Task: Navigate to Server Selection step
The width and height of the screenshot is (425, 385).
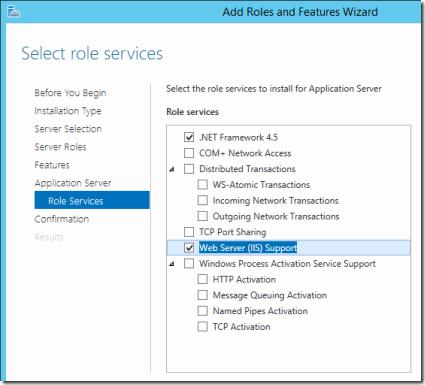Action: point(68,129)
